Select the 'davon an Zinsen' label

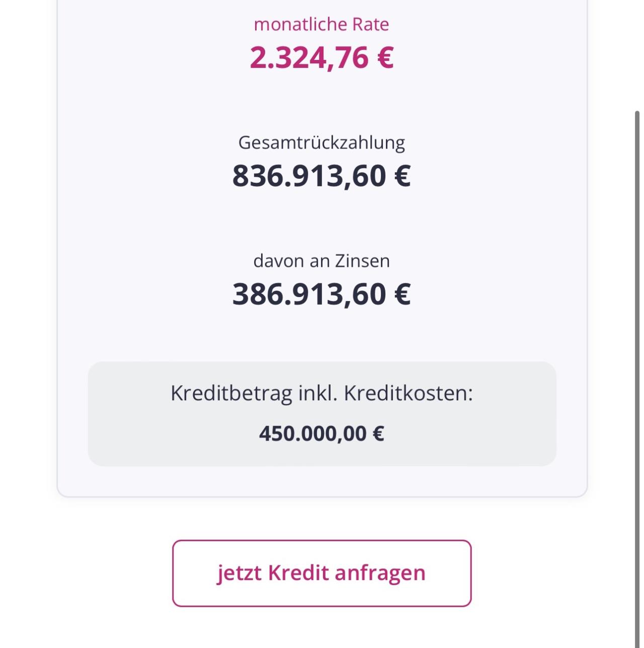coord(321,261)
